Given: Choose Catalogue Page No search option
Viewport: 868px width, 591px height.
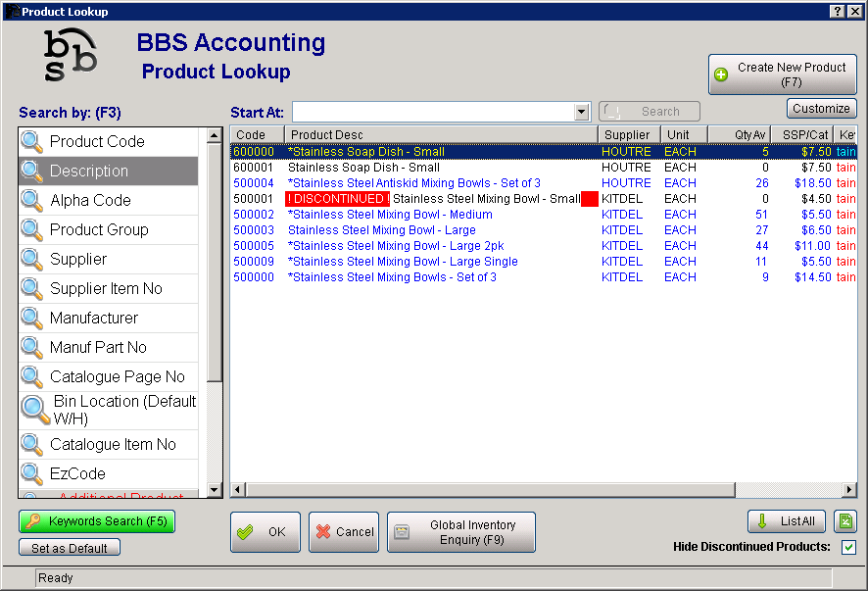Looking at the screenshot, I should [x=117, y=376].
